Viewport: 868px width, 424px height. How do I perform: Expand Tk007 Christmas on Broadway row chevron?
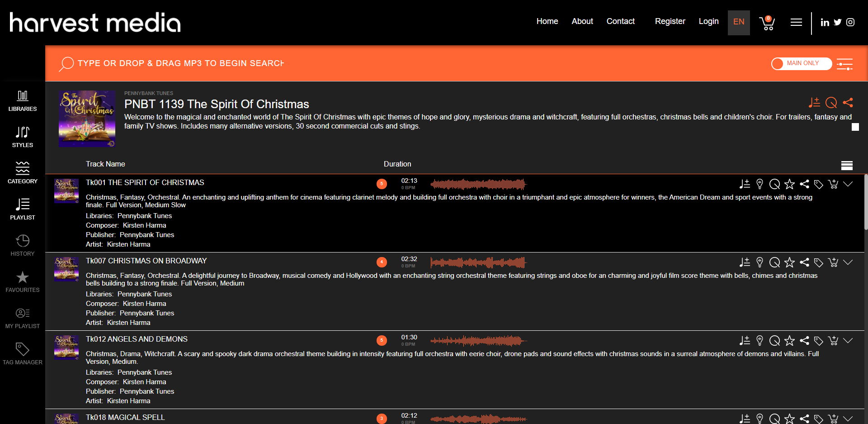click(x=848, y=262)
